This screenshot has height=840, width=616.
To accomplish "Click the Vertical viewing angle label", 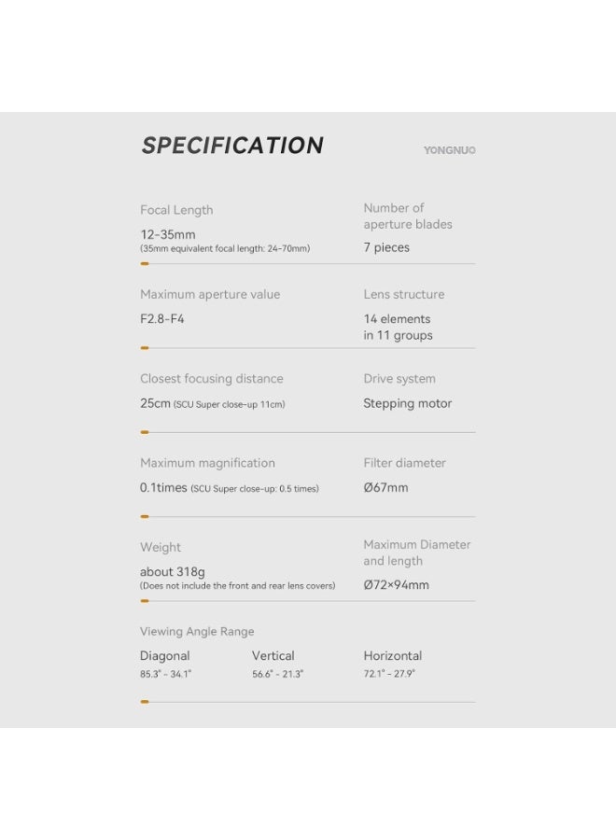I will pyautogui.click(x=273, y=656).
